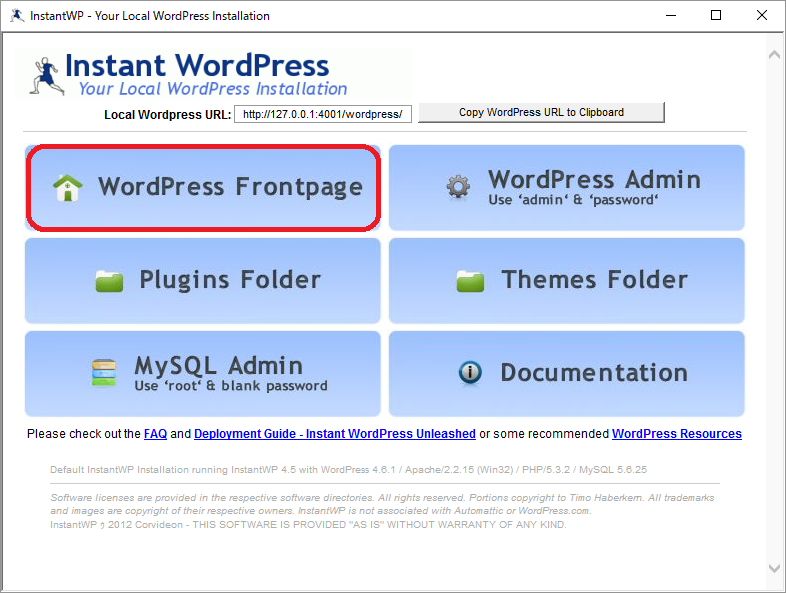Click the scrollbar up arrow
The width and height of the screenshot is (786, 593).
pos(774,55)
